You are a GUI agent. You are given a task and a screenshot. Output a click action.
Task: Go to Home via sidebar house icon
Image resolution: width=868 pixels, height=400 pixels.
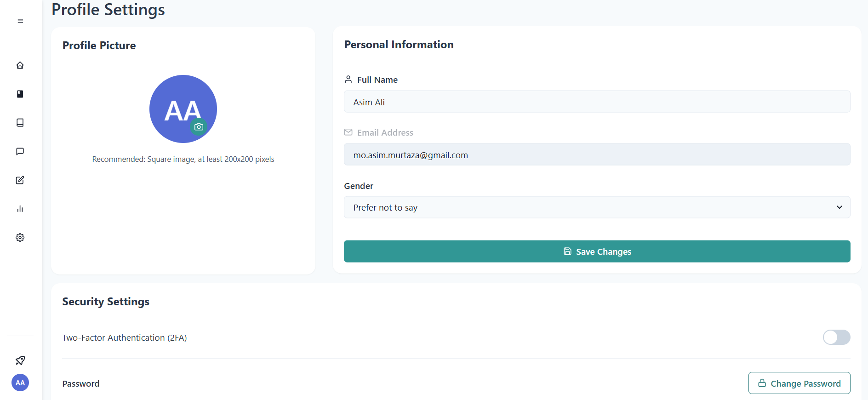pyautogui.click(x=20, y=65)
